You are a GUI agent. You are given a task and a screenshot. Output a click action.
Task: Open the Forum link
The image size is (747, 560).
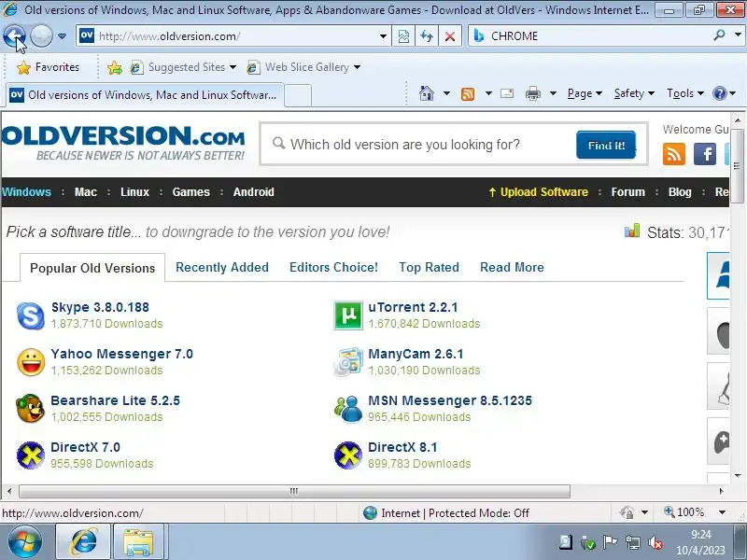627,192
